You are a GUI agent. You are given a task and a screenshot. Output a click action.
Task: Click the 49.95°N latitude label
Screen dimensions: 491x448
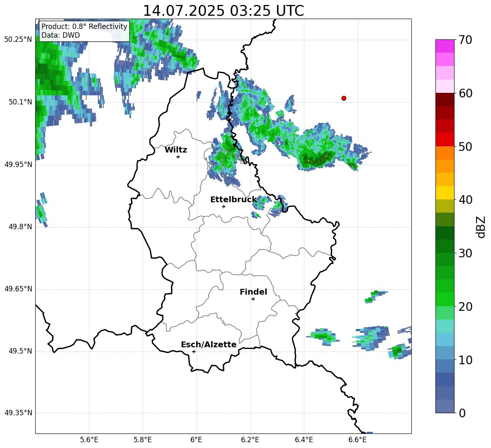[x=18, y=165]
